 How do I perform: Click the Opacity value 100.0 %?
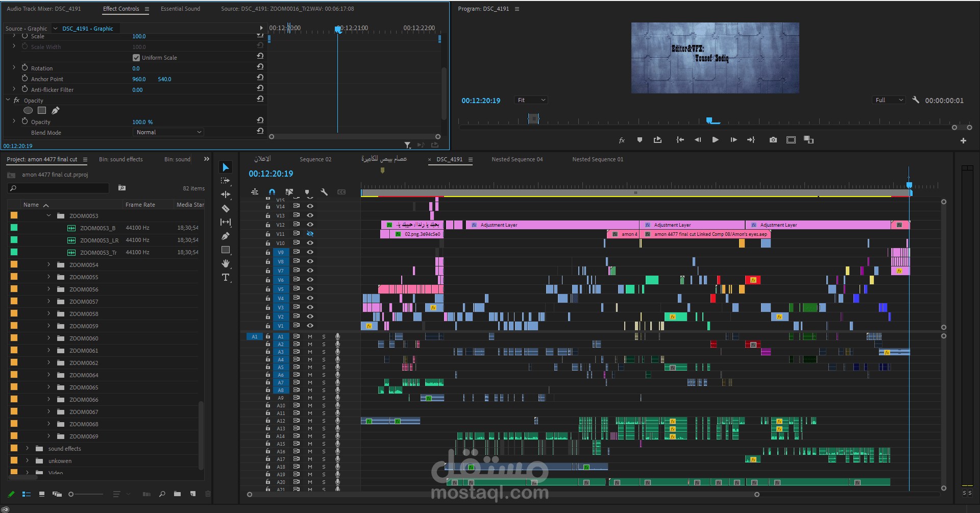[x=142, y=122]
